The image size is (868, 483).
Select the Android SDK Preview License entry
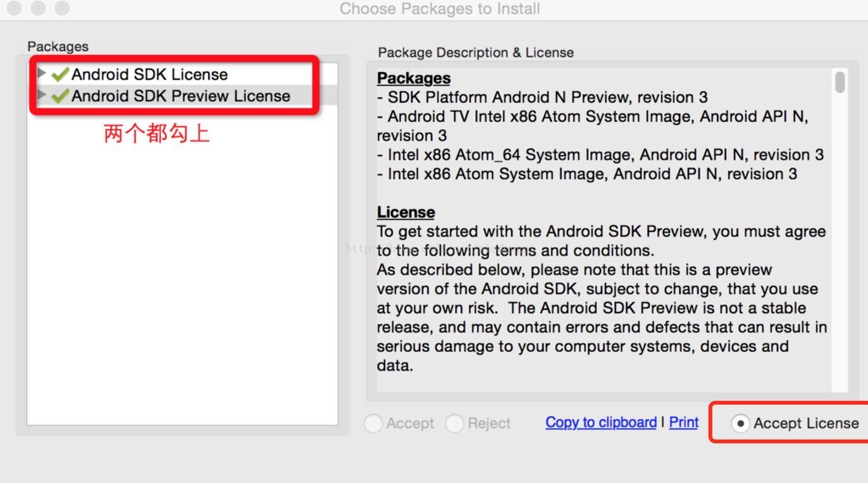tap(181, 96)
